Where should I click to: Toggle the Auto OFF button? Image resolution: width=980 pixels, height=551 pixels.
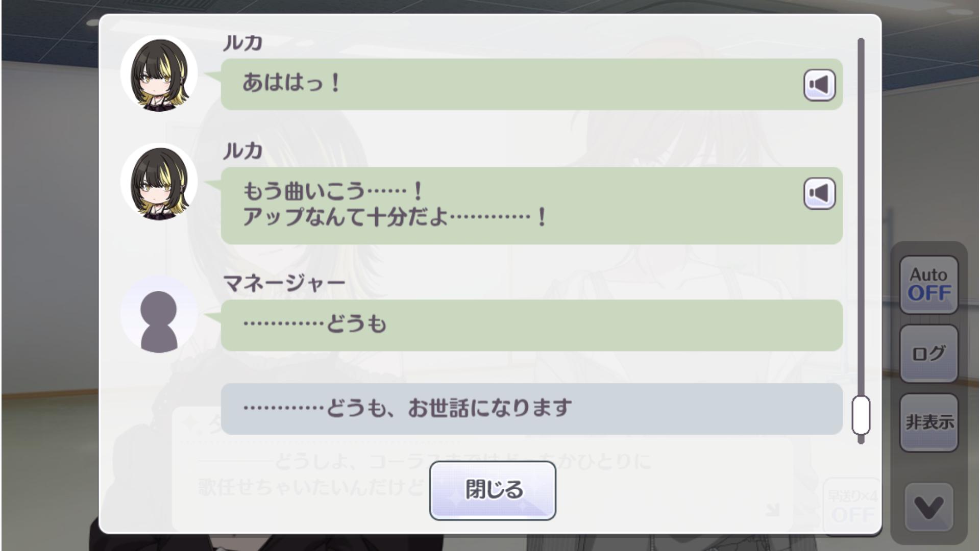coord(928,284)
